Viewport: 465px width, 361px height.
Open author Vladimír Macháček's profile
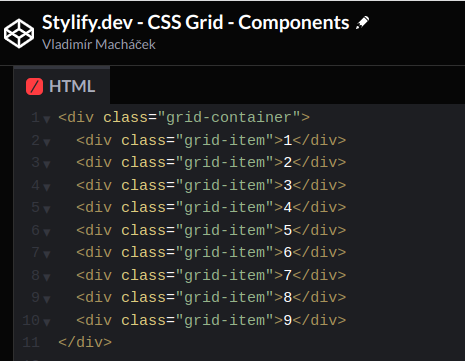tap(99, 44)
